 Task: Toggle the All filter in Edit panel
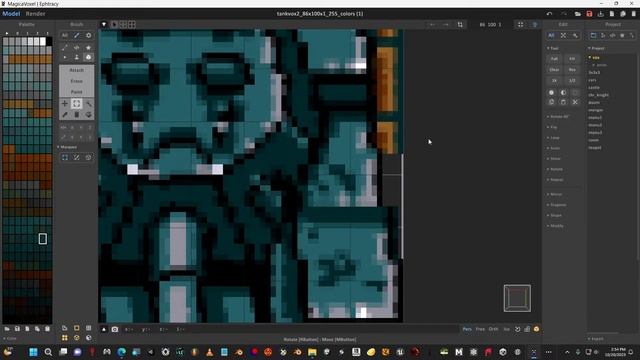[x=551, y=36]
